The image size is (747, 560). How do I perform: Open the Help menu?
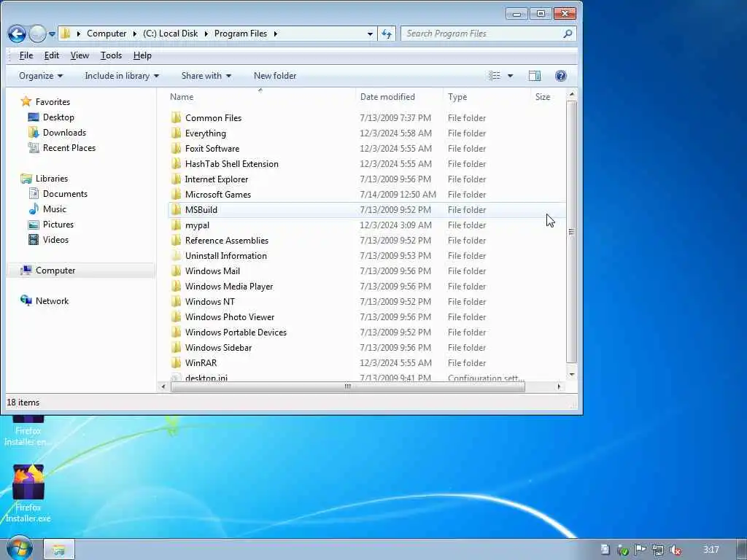(142, 55)
